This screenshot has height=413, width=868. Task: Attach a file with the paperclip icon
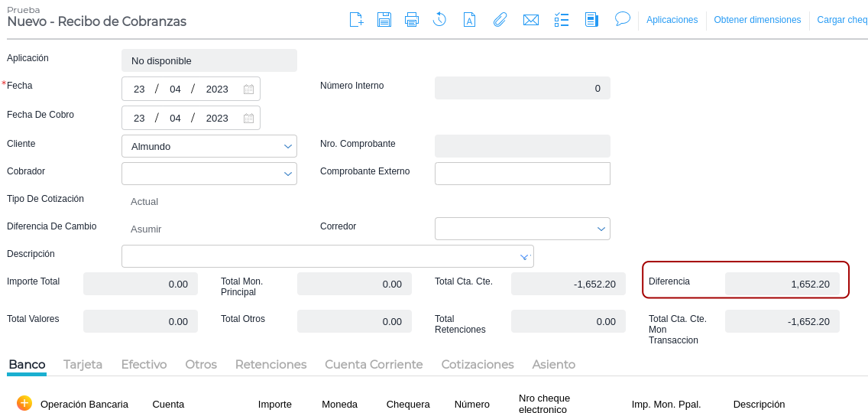tap(500, 20)
